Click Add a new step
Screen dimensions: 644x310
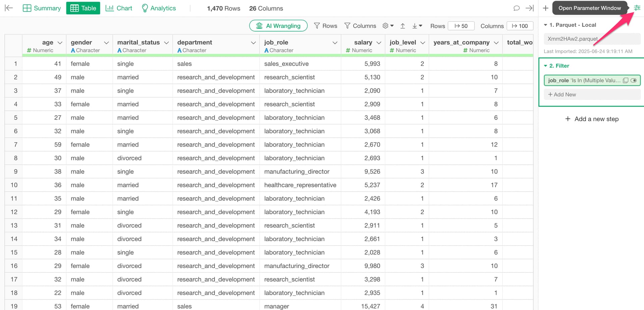coord(592,119)
